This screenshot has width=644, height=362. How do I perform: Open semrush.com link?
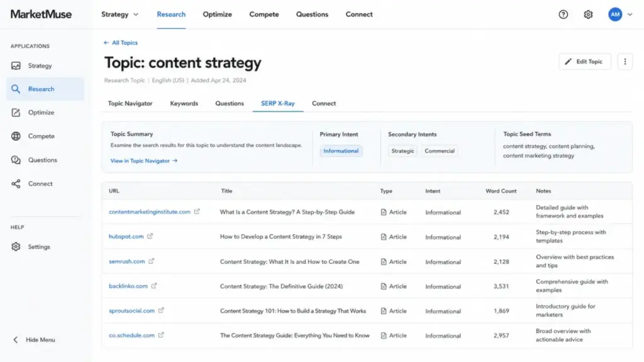(127, 261)
